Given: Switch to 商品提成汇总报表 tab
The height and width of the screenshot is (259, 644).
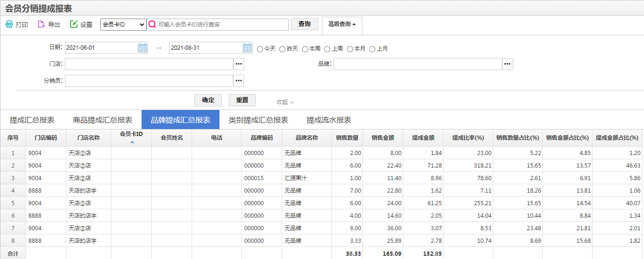Looking at the screenshot, I should pos(103,120).
